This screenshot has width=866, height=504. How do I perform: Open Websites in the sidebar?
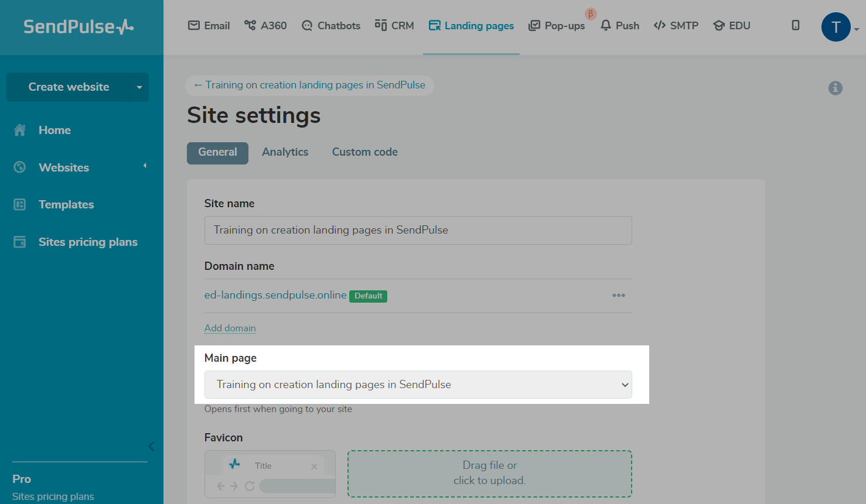[64, 167]
